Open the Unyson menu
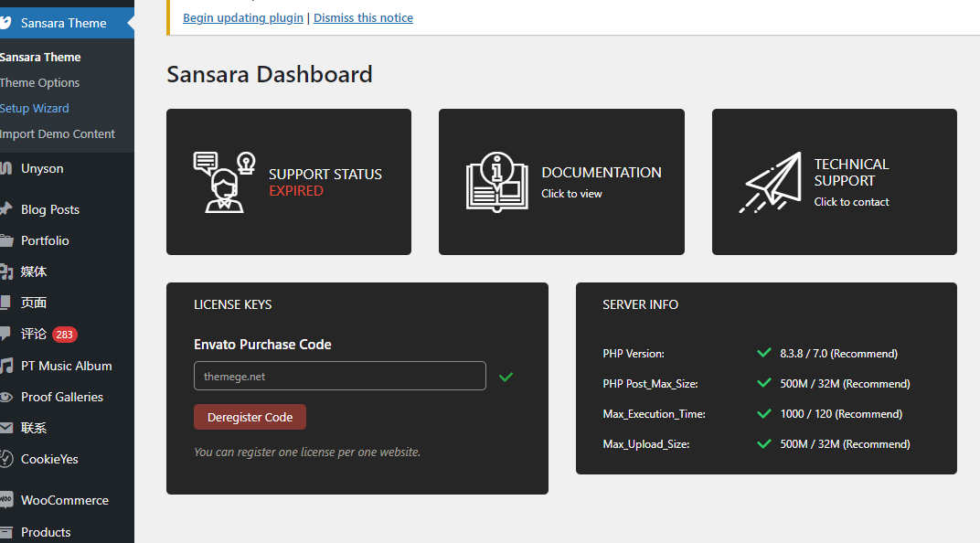 pos(42,168)
